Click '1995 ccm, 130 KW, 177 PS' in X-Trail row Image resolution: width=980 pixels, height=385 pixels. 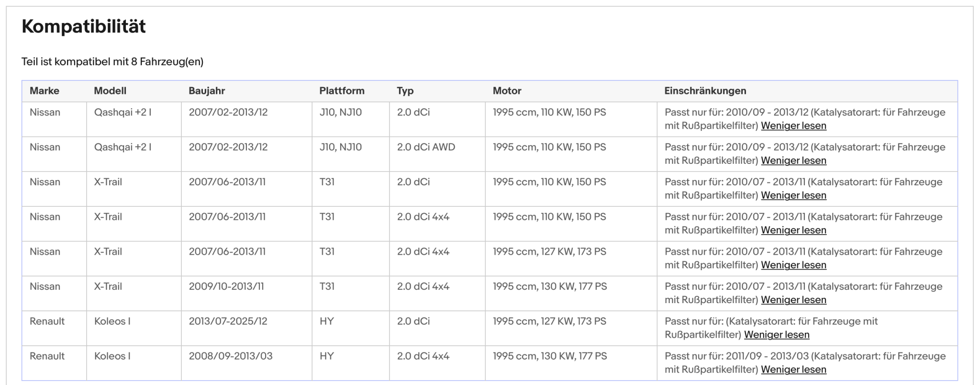pos(550,286)
